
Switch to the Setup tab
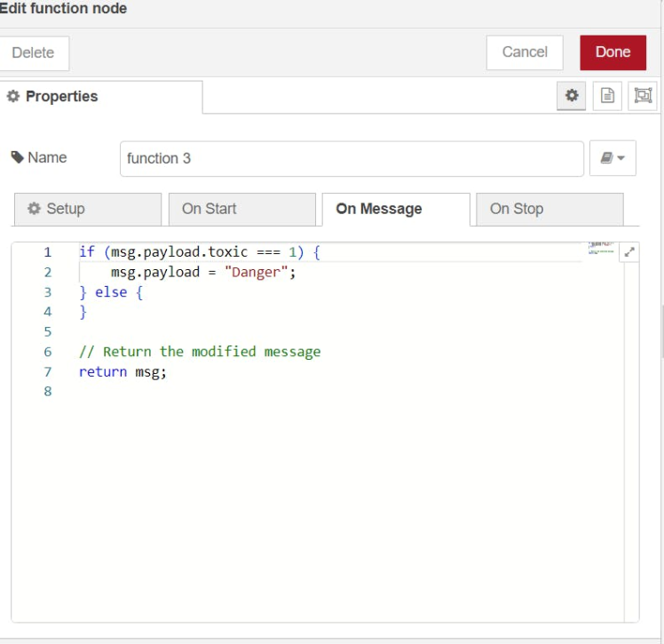[x=87, y=210]
